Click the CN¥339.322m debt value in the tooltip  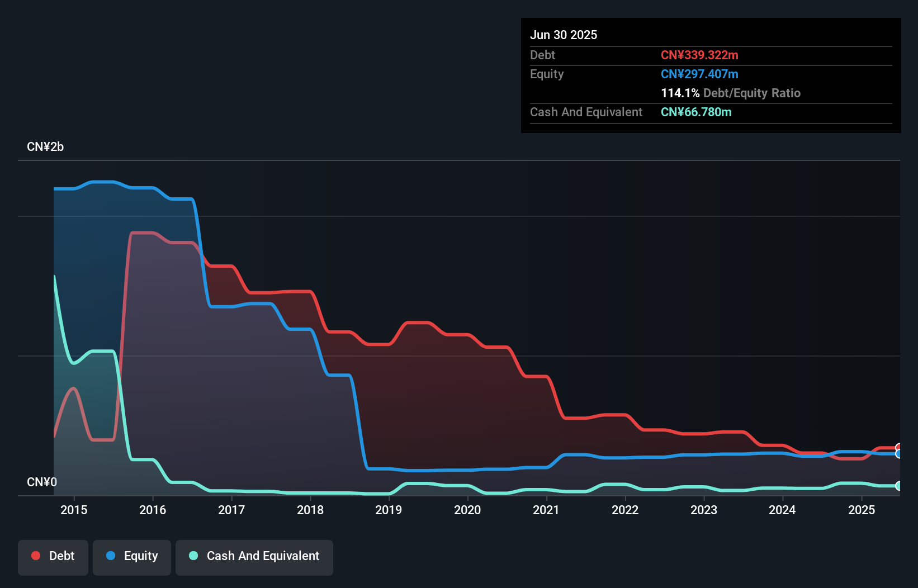click(699, 55)
